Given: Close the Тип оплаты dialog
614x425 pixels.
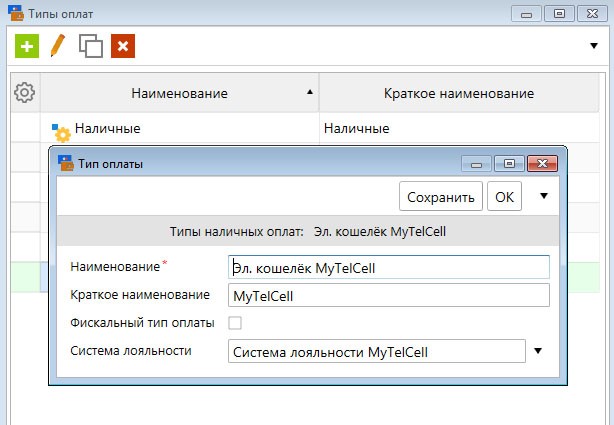Looking at the screenshot, I should point(542,163).
